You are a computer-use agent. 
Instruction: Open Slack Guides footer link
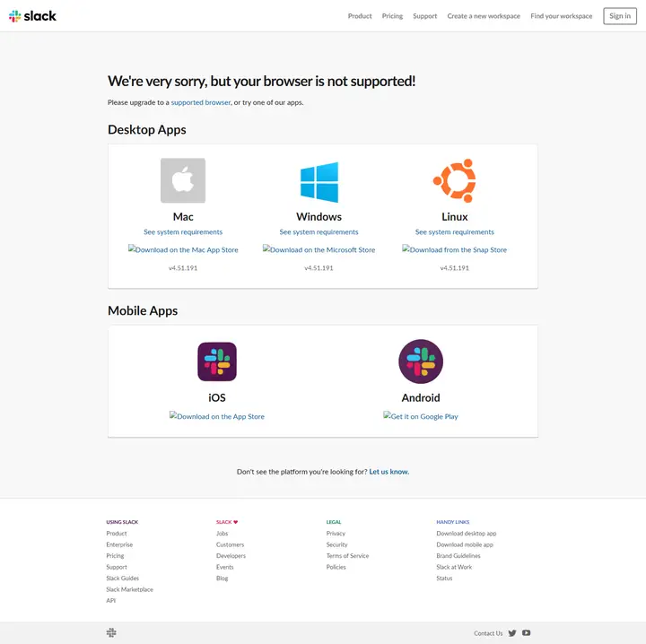pos(122,579)
